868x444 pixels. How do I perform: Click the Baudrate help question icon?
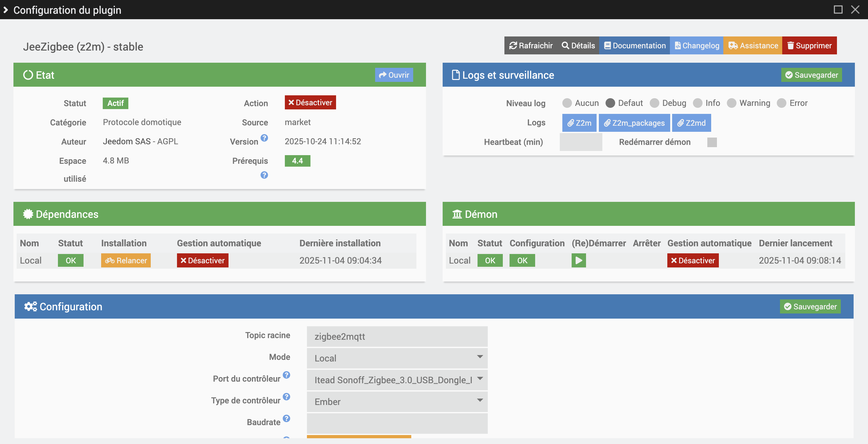tap(286, 418)
